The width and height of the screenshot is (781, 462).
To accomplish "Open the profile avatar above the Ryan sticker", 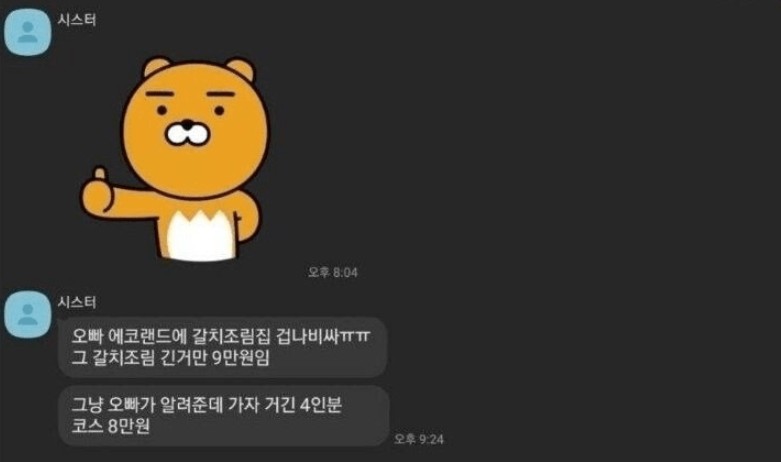I will point(28,31).
